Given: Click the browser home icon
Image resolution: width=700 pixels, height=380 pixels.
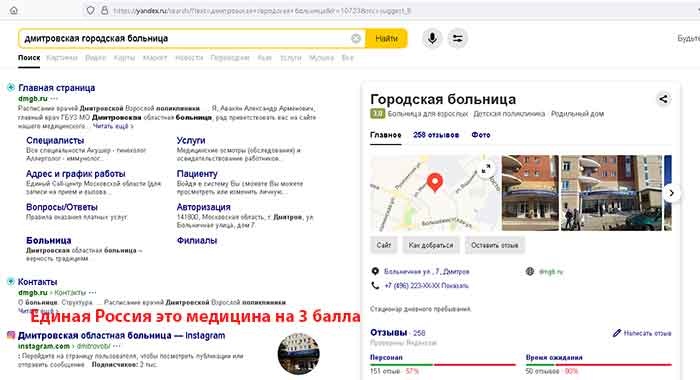Looking at the screenshot, I should (x=14, y=10).
